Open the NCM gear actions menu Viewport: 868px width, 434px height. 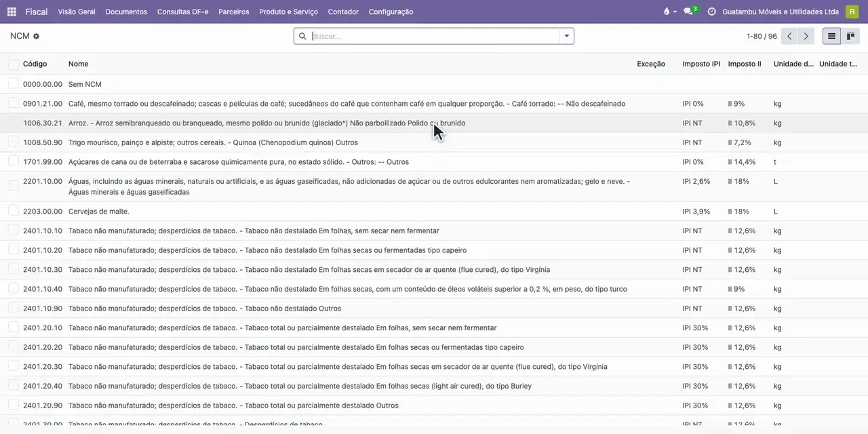coord(36,36)
